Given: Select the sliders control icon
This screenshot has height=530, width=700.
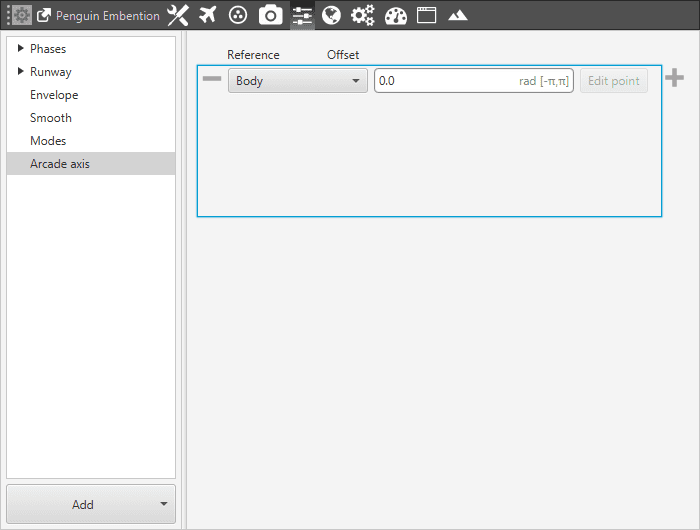Looking at the screenshot, I should point(302,16).
